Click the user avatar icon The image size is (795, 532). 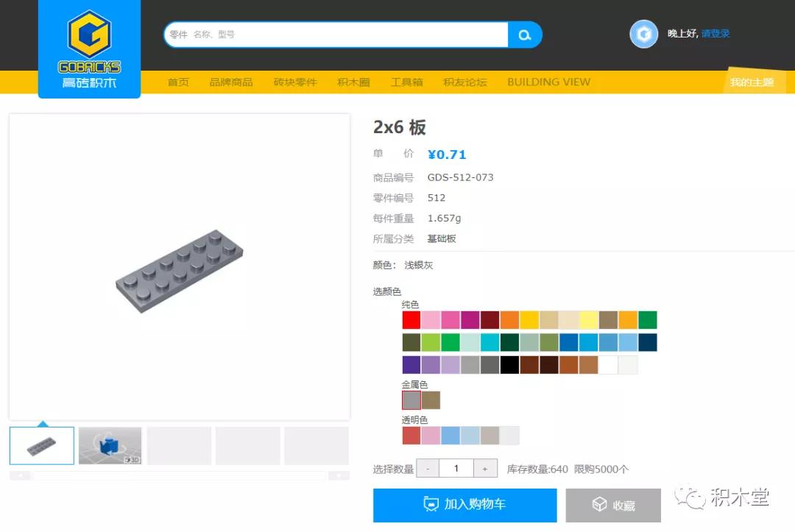(x=643, y=34)
